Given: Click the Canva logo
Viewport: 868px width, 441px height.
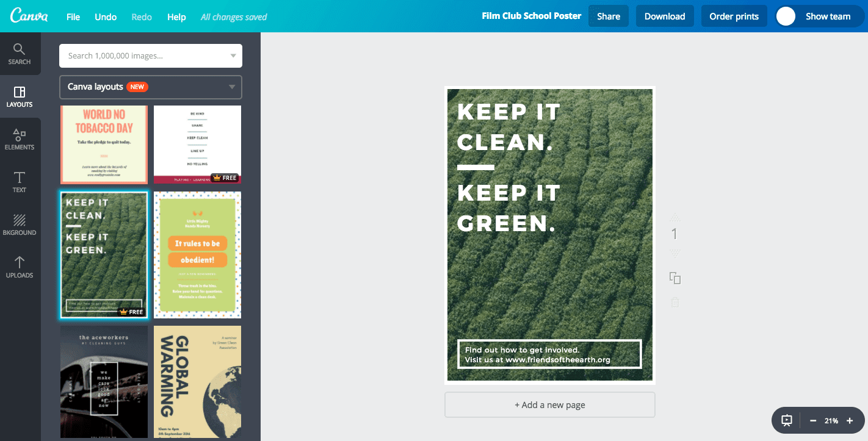Looking at the screenshot, I should 29,16.
